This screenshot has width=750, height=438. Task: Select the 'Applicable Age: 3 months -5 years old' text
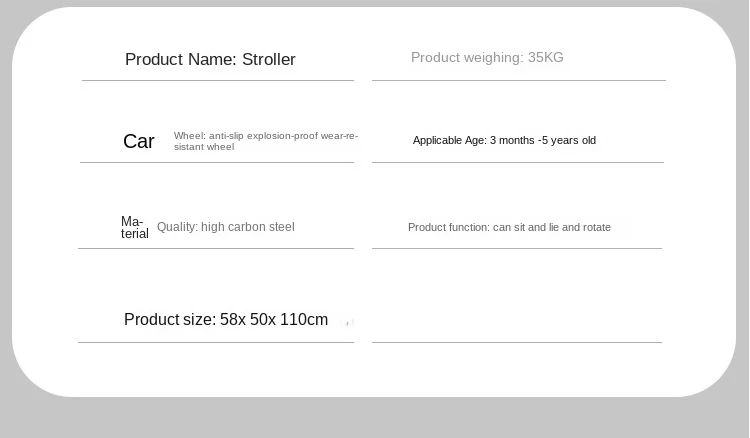pos(504,140)
